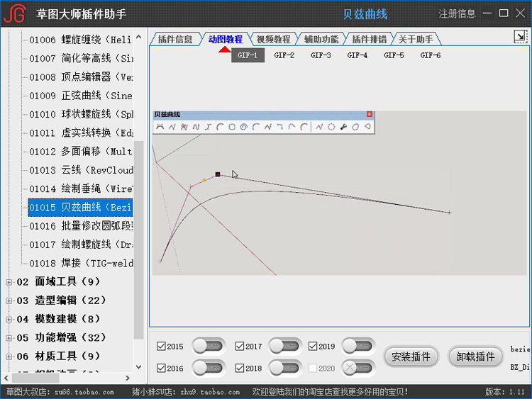Expand the 05 功能增强 category
Image resolution: width=532 pixels, height=399 pixels.
point(9,338)
